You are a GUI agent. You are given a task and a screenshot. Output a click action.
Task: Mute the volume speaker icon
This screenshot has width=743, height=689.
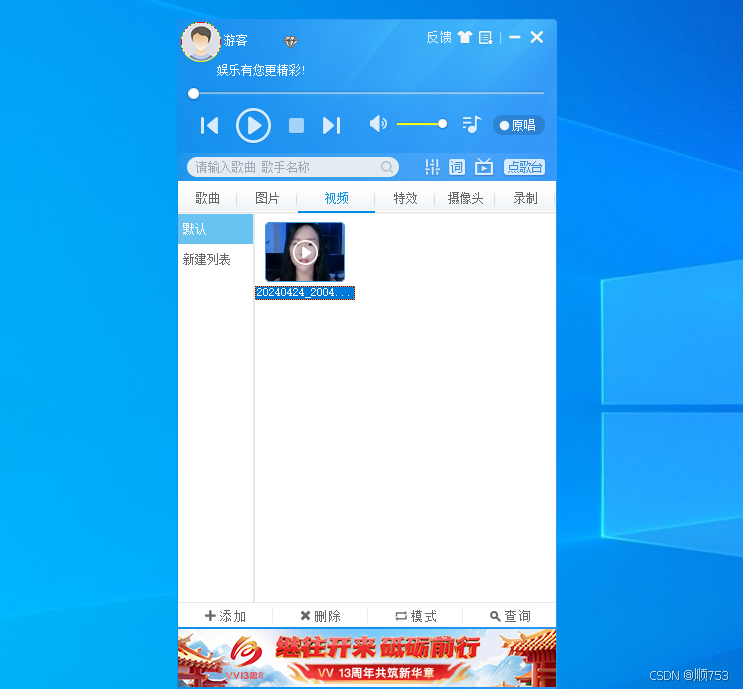tap(378, 124)
